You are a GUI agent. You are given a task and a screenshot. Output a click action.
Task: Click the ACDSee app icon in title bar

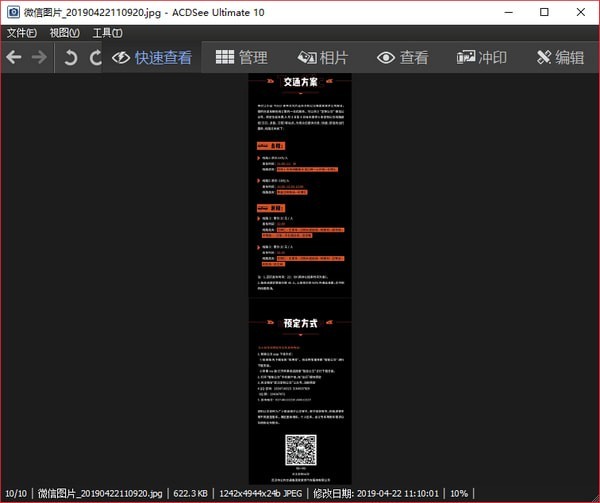(x=13, y=12)
